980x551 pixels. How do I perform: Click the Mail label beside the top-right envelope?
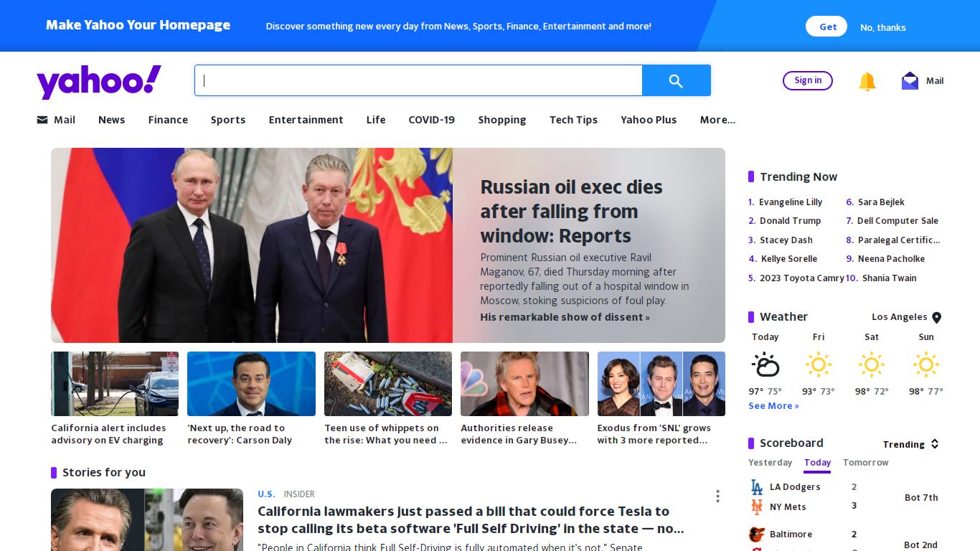point(935,81)
